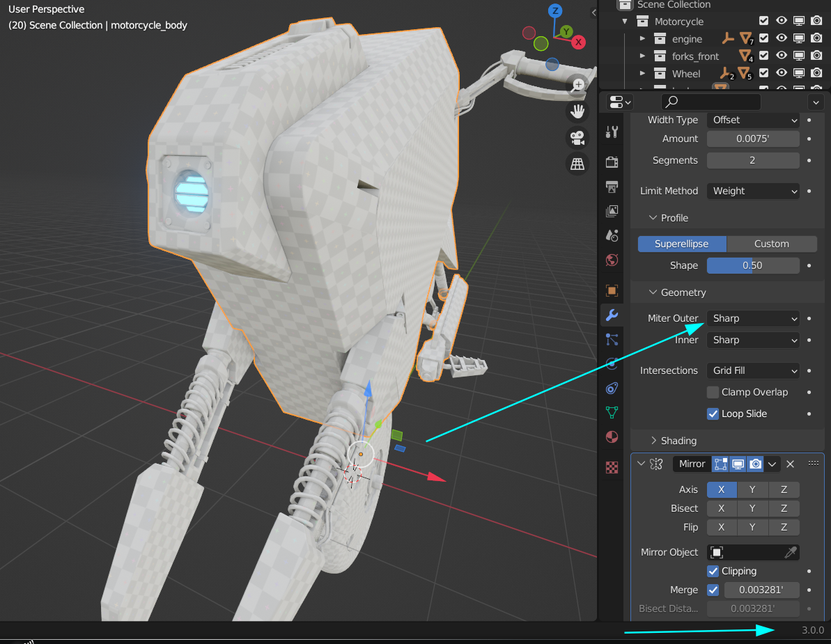Expand the engine collection in outliner
This screenshot has height=644, width=831.
[x=642, y=39]
